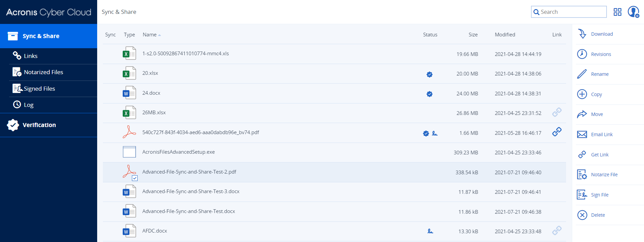Click the Notarize File icon
This screenshot has width=644, height=242.
coord(582,175)
